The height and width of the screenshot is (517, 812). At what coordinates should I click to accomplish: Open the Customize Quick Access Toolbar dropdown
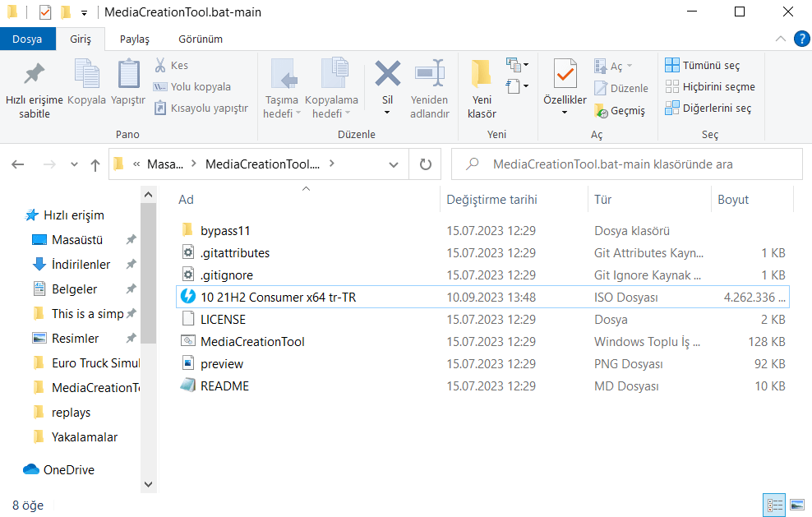click(x=85, y=13)
